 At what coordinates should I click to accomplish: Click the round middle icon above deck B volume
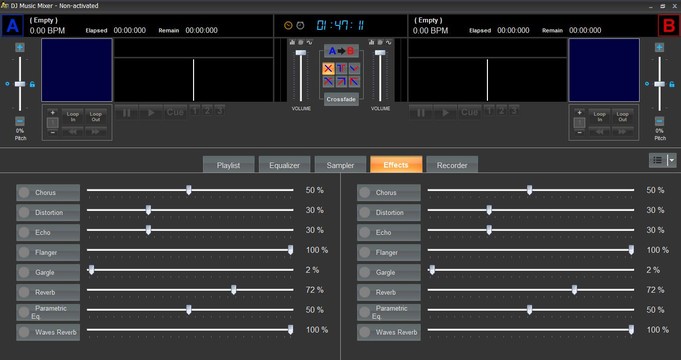pos(380,42)
